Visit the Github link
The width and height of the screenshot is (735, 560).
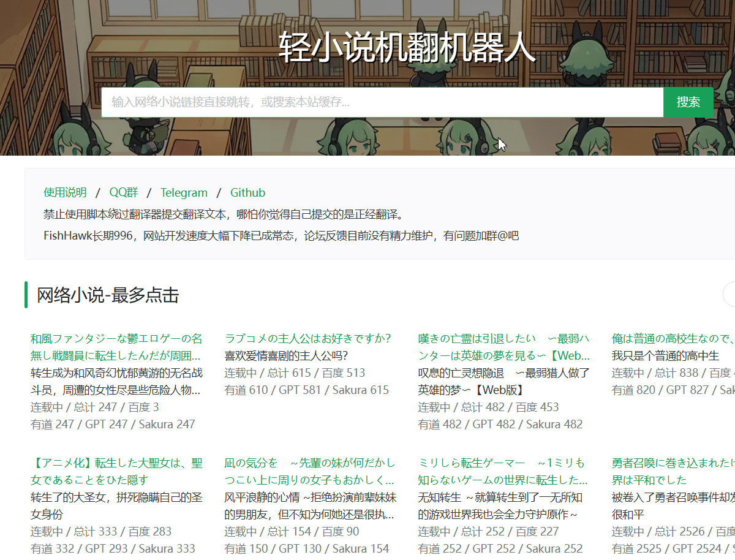point(247,192)
